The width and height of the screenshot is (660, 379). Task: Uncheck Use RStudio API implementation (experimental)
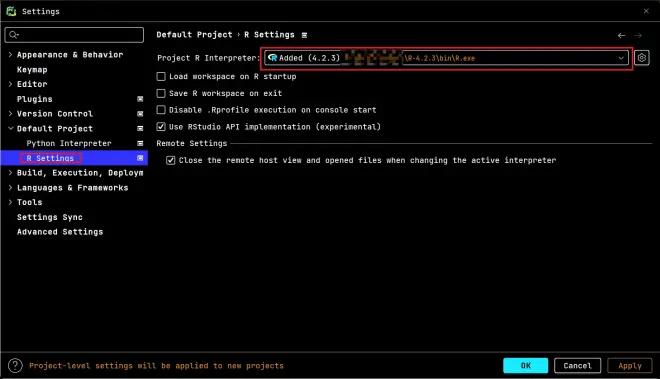point(161,126)
